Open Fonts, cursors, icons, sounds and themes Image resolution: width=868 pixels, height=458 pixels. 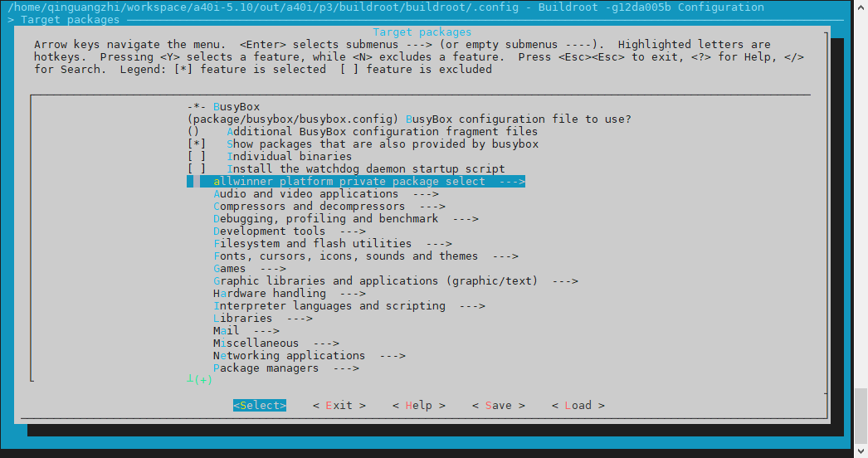coord(366,256)
